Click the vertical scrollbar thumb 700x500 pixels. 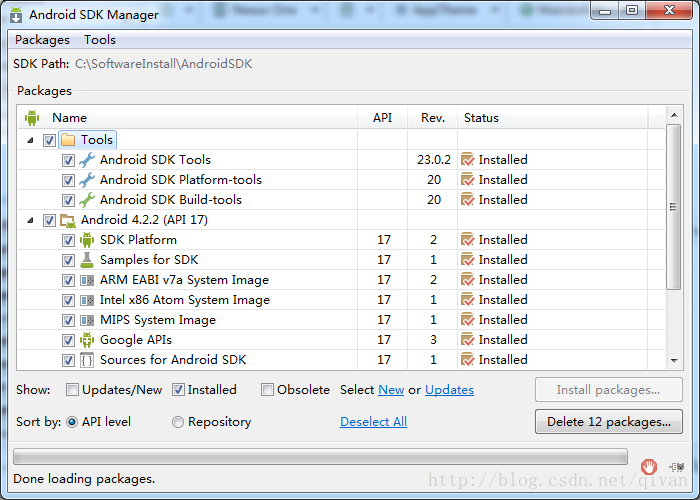pyautogui.click(x=674, y=207)
